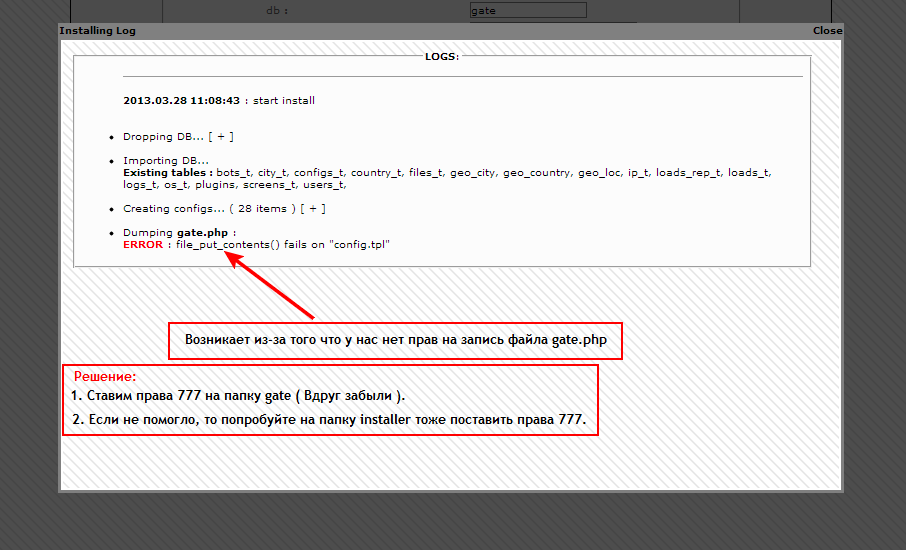Click the db input field containing gate

pos(528,11)
